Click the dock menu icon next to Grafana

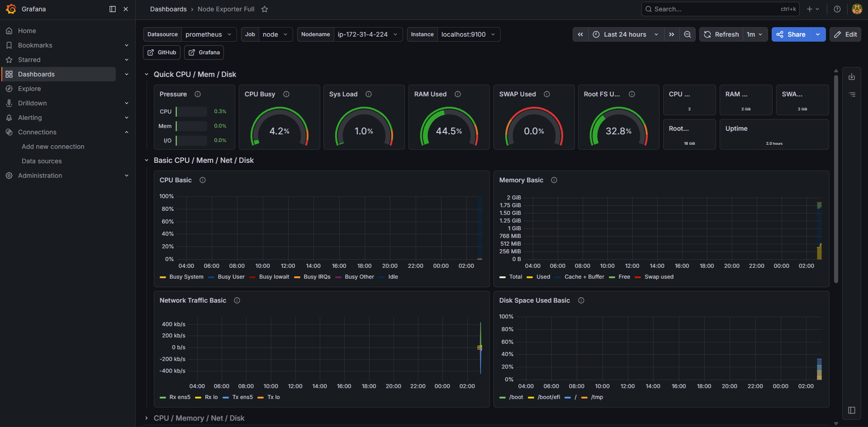pos(113,9)
